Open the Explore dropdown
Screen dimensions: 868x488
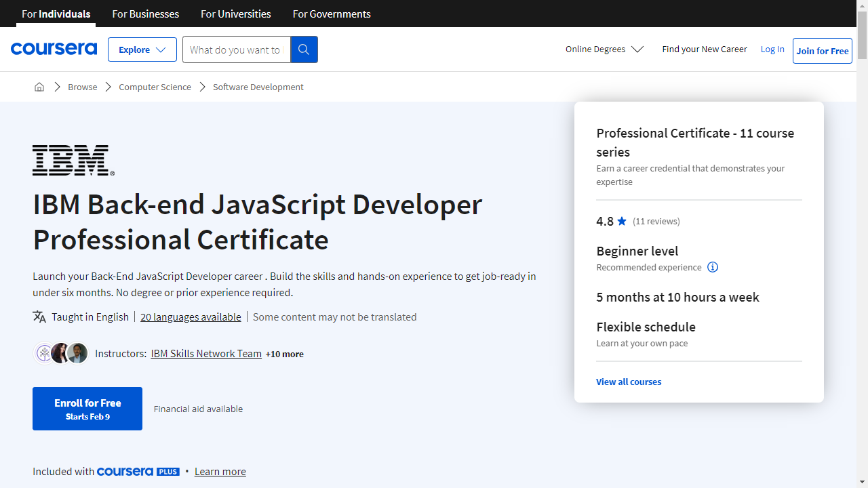pos(142,49)
